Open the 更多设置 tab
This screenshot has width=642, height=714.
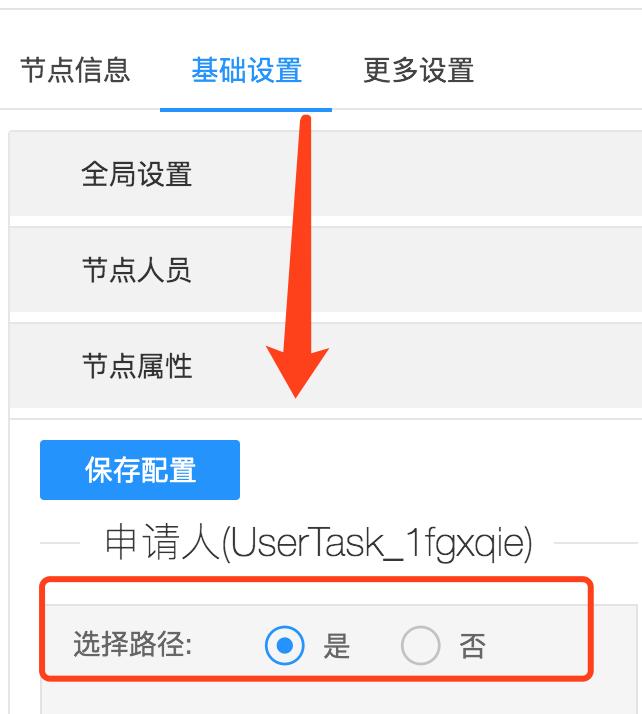(x=418, y=70)
